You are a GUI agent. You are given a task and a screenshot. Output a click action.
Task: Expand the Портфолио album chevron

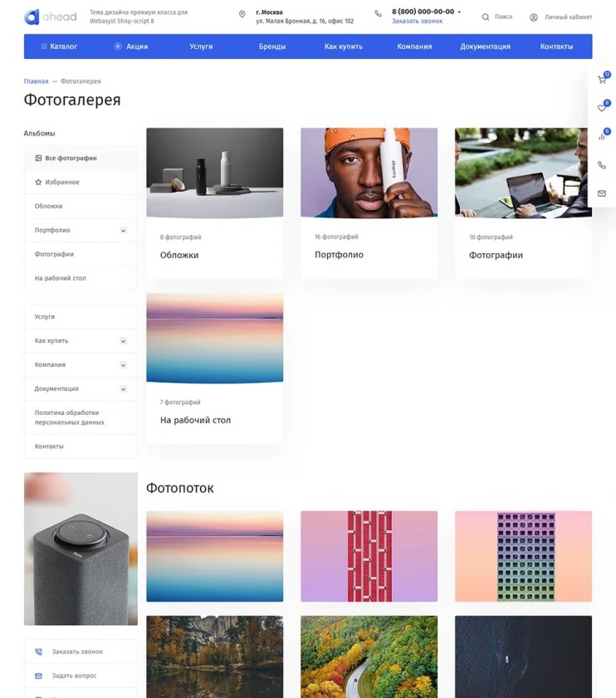point(123,231)
